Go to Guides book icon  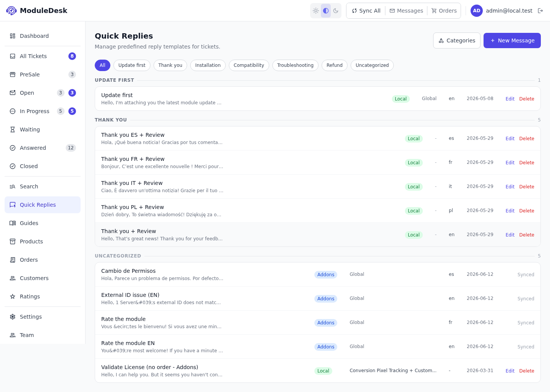pos(13,223)
